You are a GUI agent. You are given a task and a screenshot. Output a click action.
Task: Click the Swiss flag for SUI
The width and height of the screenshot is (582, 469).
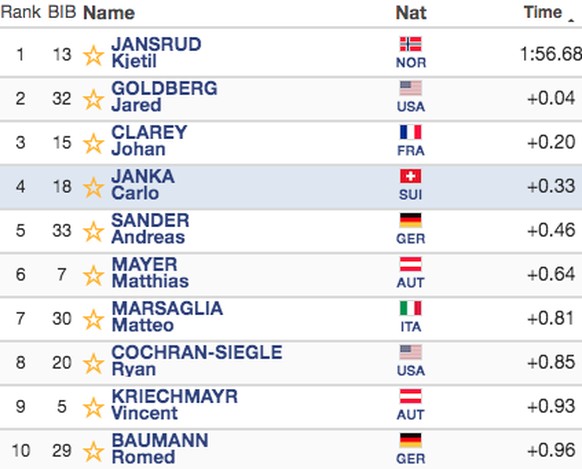(411, 176)
